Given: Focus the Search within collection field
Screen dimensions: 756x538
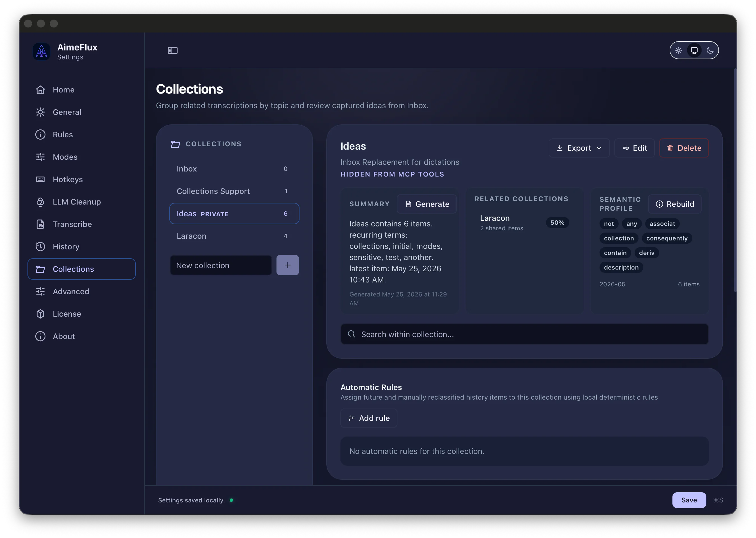Looking at the screenshot, I should click(524, 334).
